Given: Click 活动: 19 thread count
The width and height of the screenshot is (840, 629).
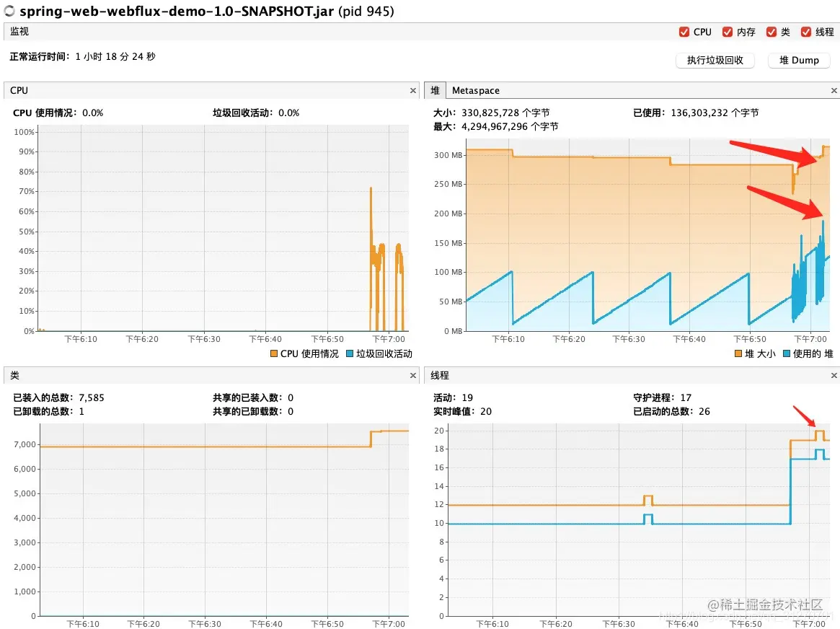Looking at the screenshot, I should [x=454, y=397].
